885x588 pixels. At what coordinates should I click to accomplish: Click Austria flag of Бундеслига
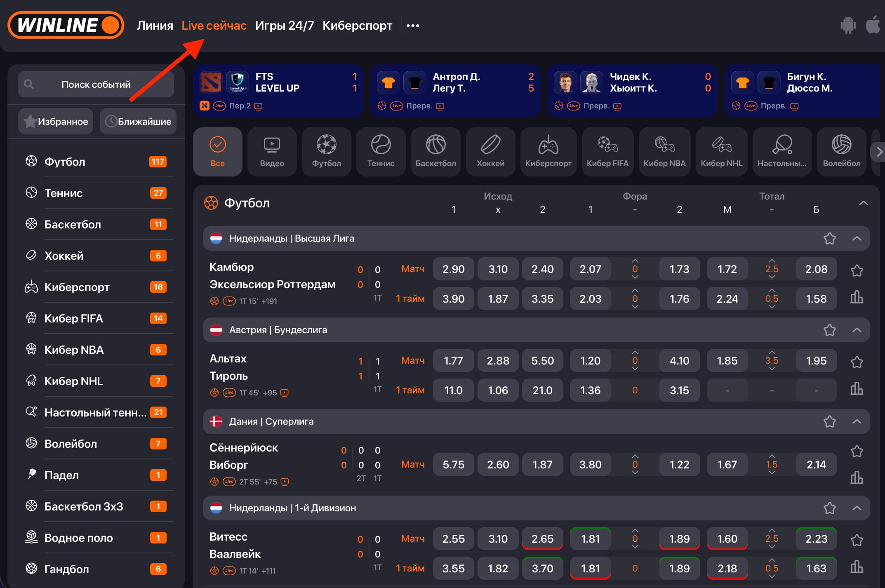(216, 330)
